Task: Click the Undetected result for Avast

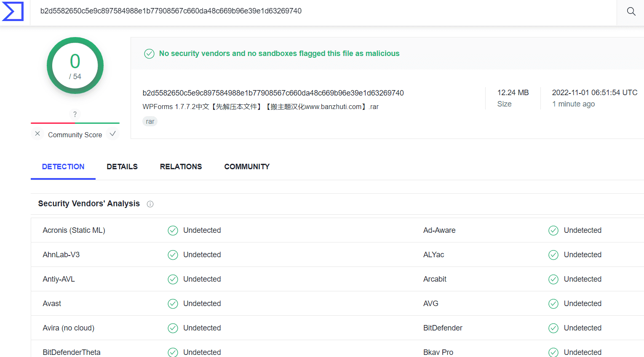Action: tap(202, 304)
